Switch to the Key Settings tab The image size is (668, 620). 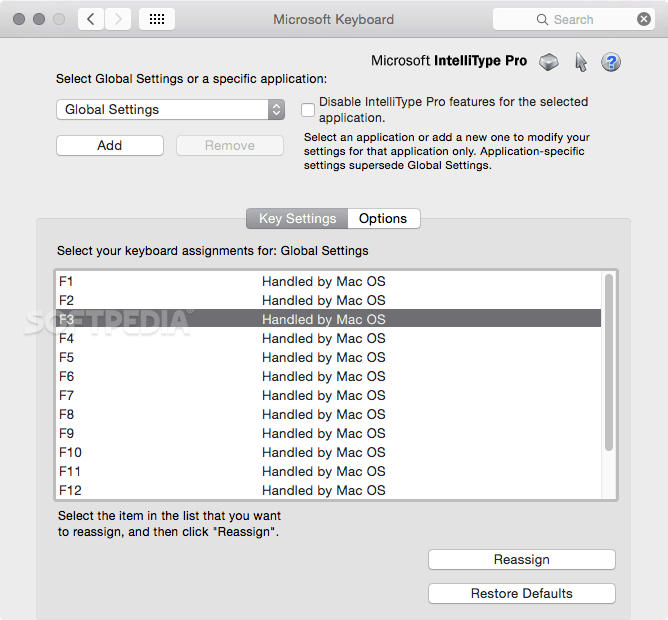point(297,219)
